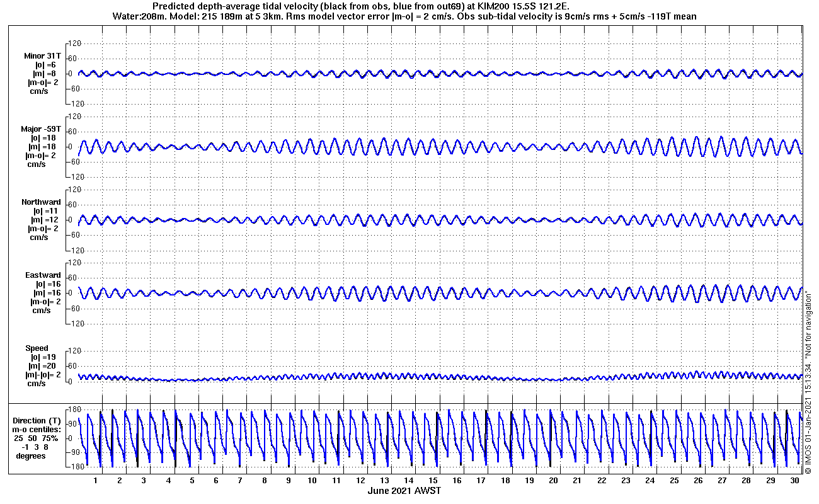Click day '17' on the date axis
The height and width of the screenshot is (504, 819).
(x=481, y=481)
